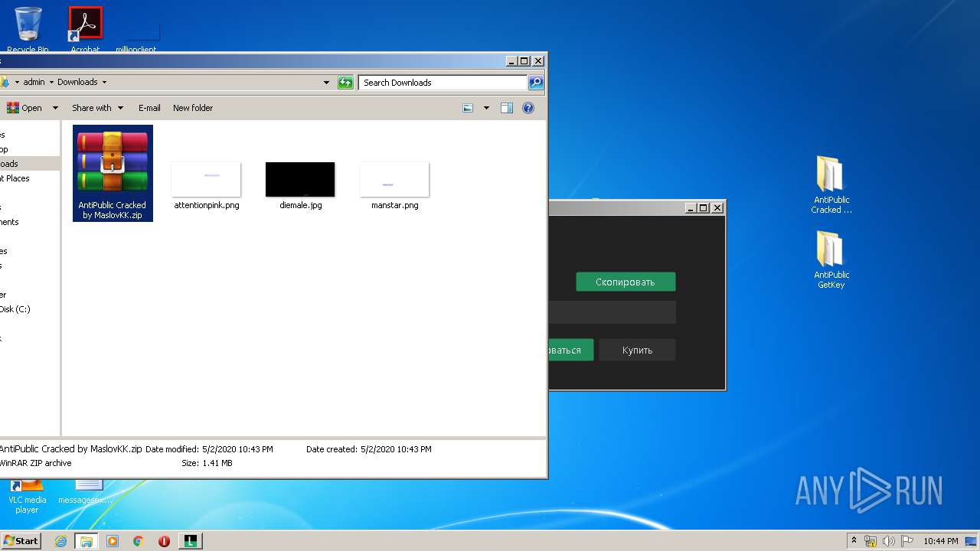Expand the admin breadcrumb arrow
Viewport: 980px width, 551px height.
pos(51,82)
